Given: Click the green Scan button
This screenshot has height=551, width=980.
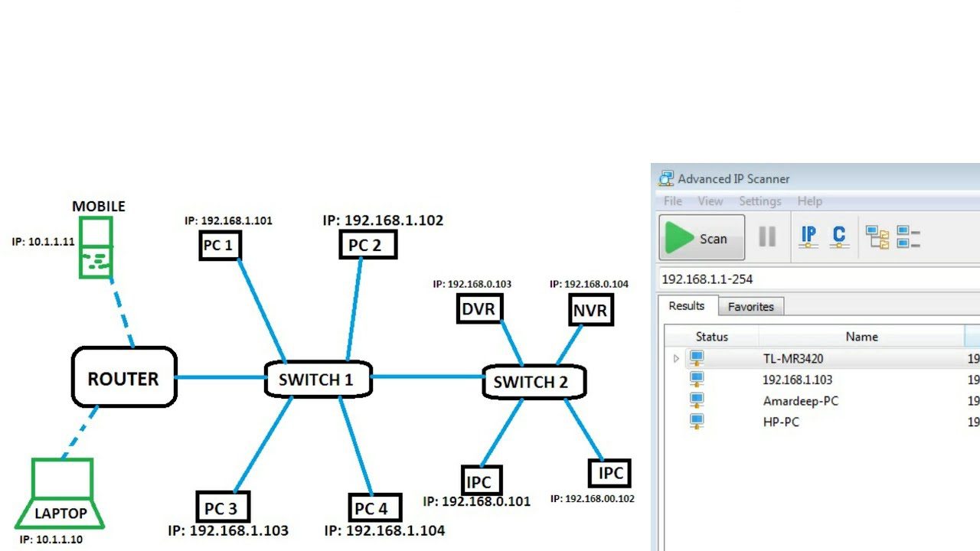Looking at the screenshot, I should [701, 238].
